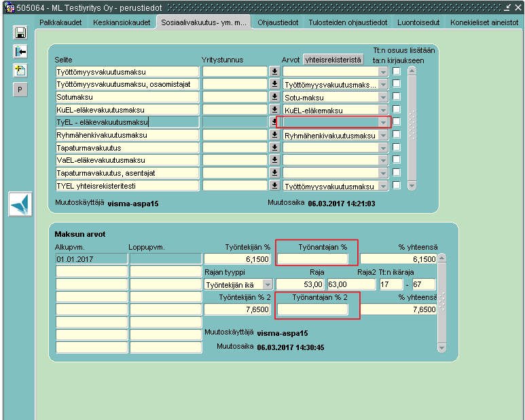Switch to the Palkkakaudet tab
Viewport: 525px width, 420px height.
[60, 22]
